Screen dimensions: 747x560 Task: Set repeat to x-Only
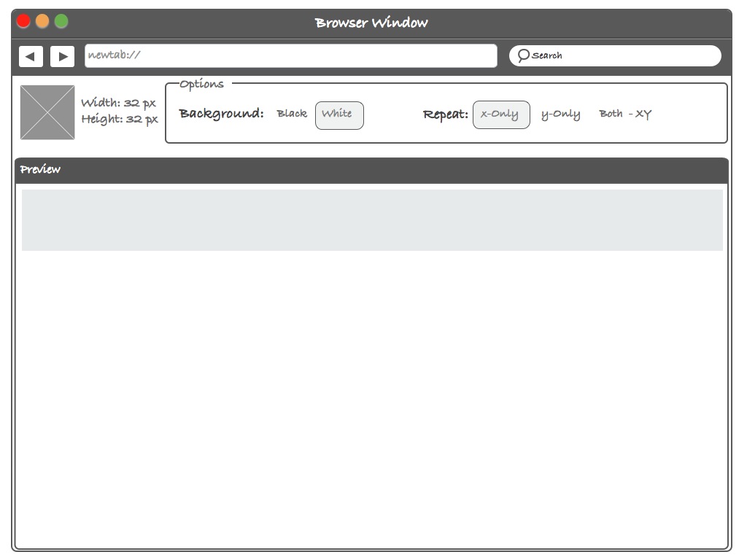click(501, 114)
